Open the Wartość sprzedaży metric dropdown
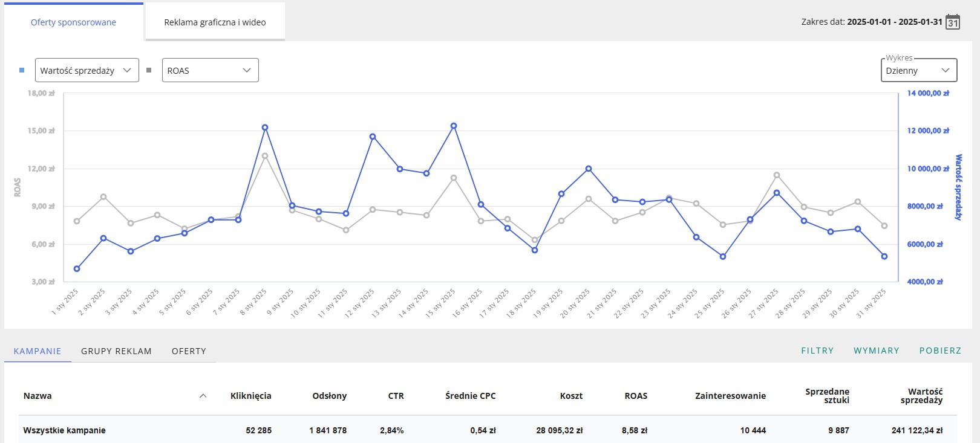This screenshot has height=443, width=980. point(87,70)
